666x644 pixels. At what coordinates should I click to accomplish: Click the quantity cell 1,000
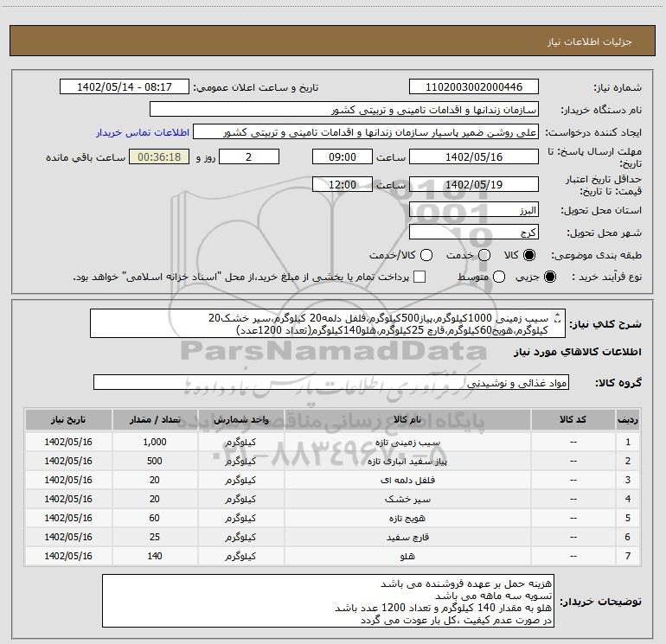click(x=155, y=442)
